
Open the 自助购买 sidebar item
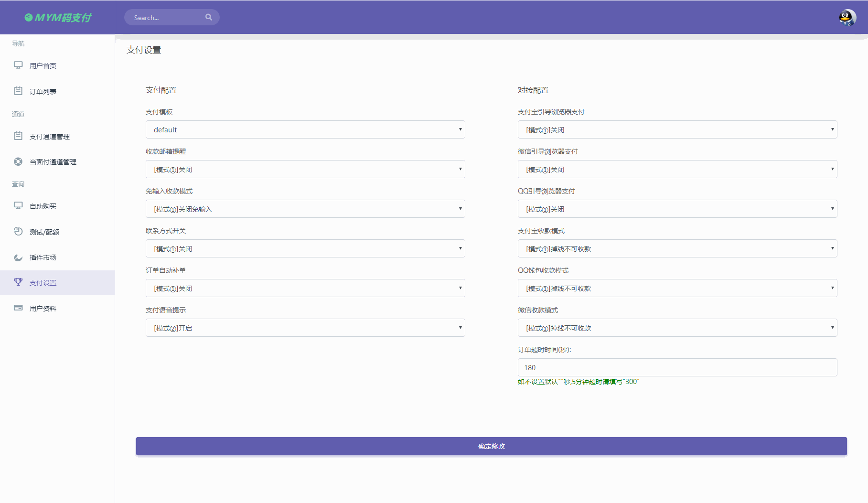(x=43, y=206)
